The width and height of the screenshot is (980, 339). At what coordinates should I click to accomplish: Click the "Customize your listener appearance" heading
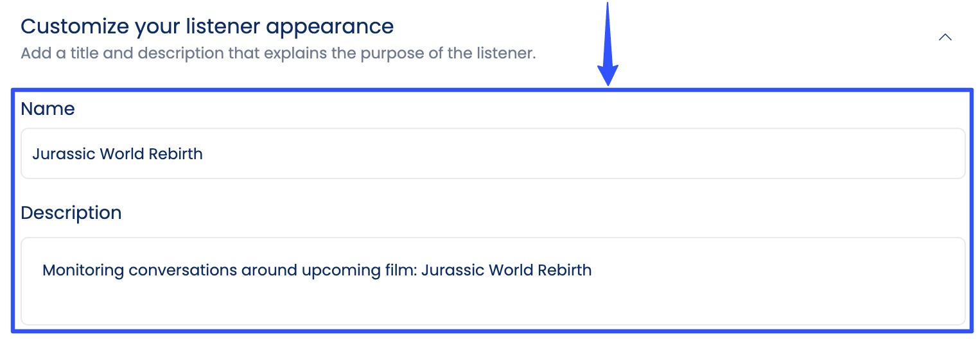[207, 26]
